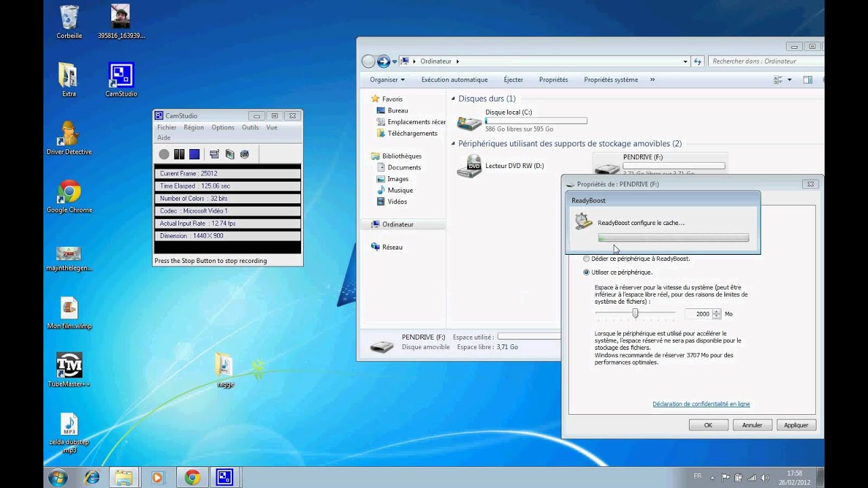Open the CamStudio Outils menu

pyautogui.click(x=250, y=127)
